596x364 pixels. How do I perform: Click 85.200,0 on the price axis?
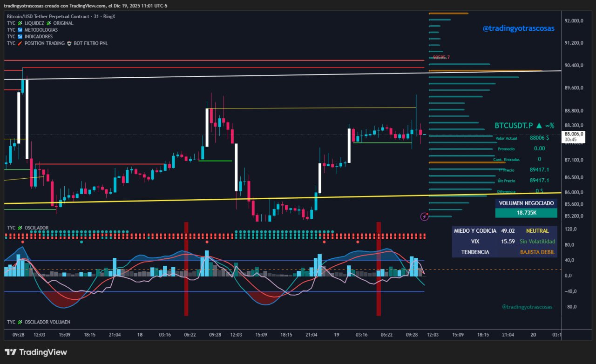point(574,216)
